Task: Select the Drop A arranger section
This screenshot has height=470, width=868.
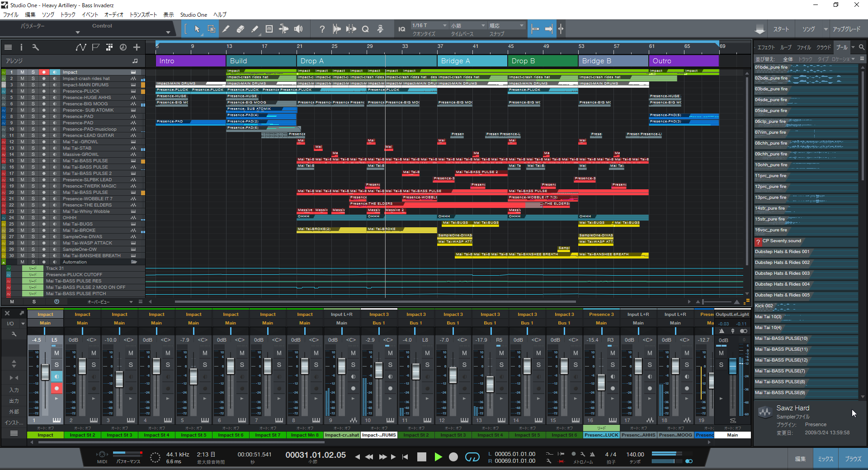Action: point(367,61)
